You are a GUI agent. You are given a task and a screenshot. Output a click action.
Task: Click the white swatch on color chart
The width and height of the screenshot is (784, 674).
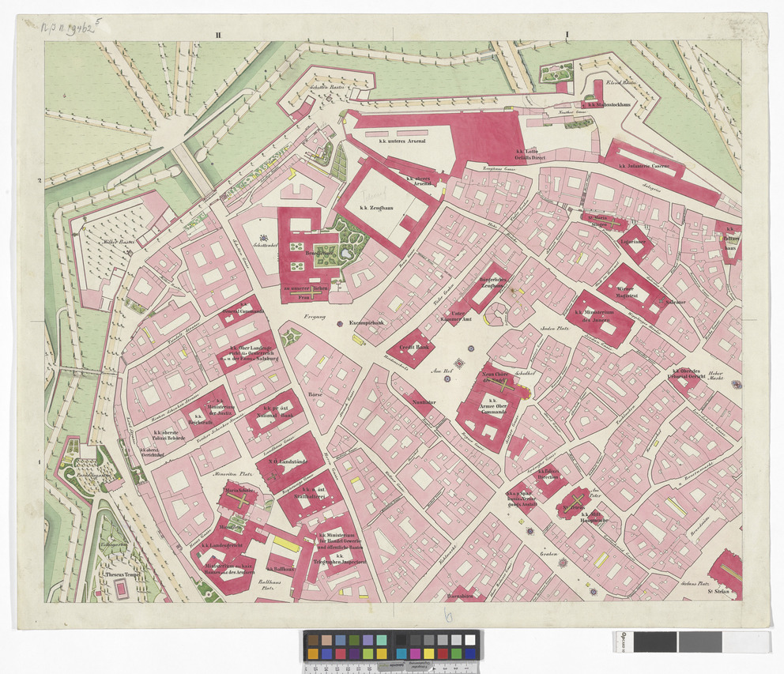(470, 639)
